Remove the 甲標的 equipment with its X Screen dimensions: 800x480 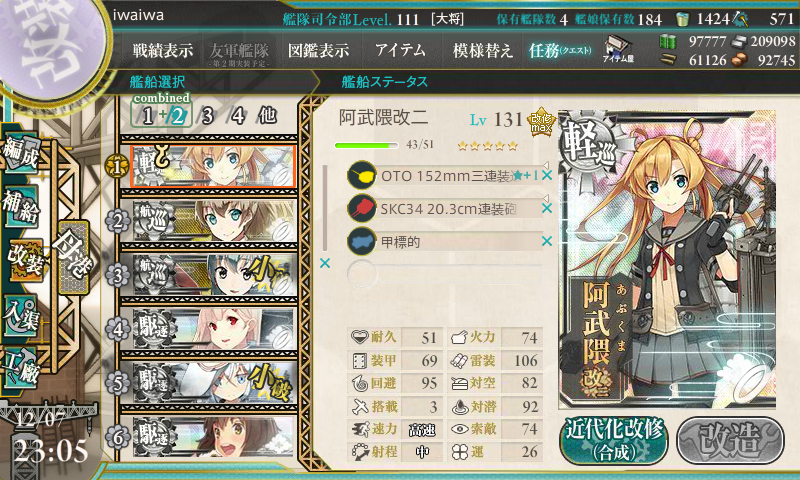[546, 241]
